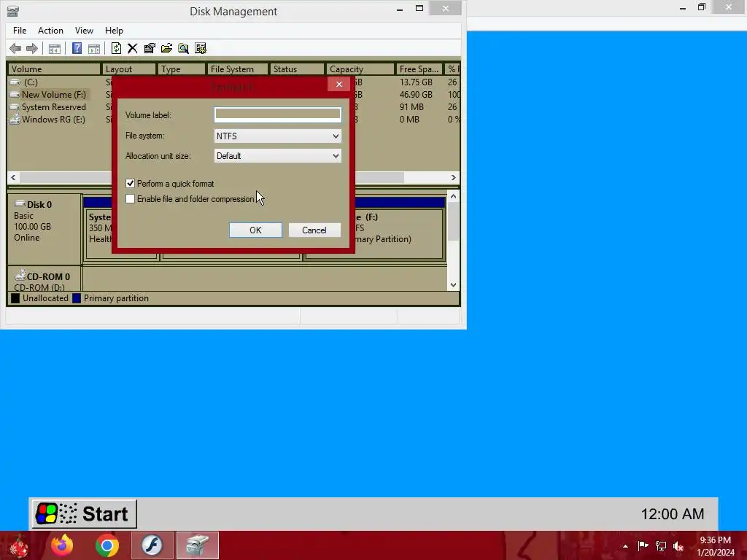This screenshot has width=747, height=560.
Task: Click the Capacity column header
Action: [360, 69]
